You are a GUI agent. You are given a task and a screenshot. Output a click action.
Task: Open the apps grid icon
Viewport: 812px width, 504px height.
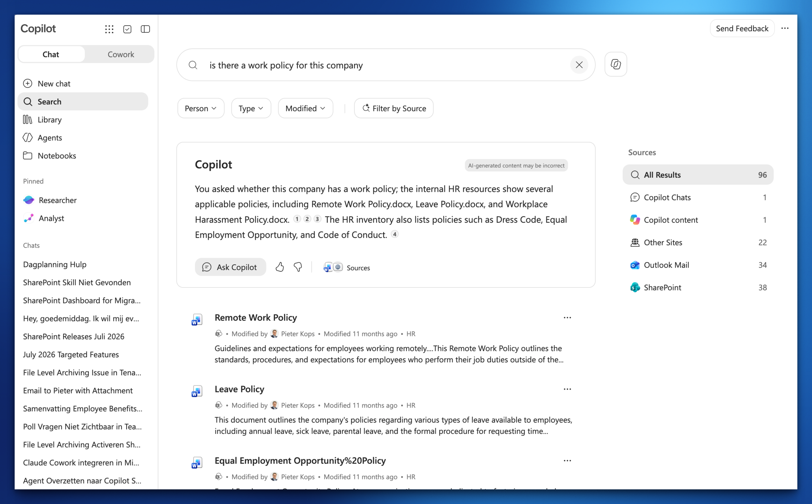click(x=109, y=29)
